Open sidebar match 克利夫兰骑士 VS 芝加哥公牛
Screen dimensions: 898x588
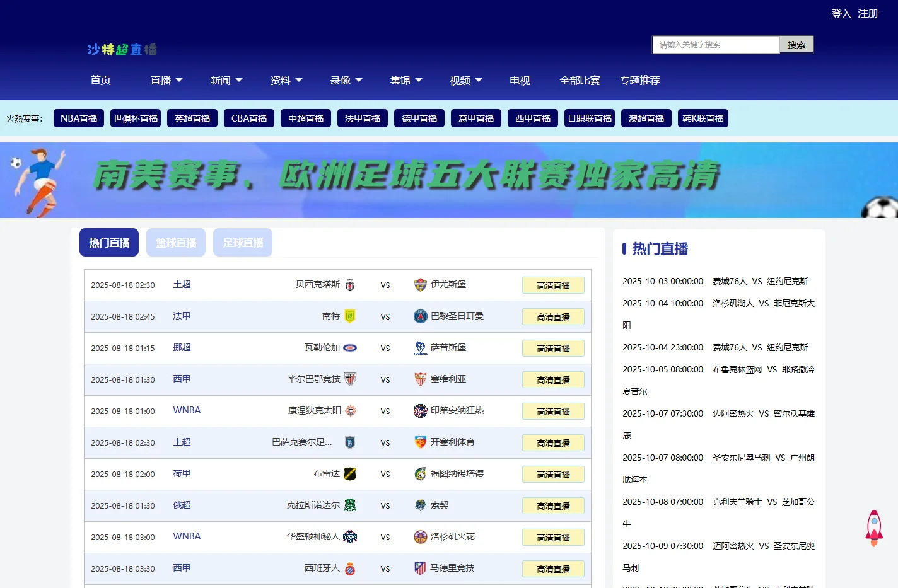(x=719, y=512)
